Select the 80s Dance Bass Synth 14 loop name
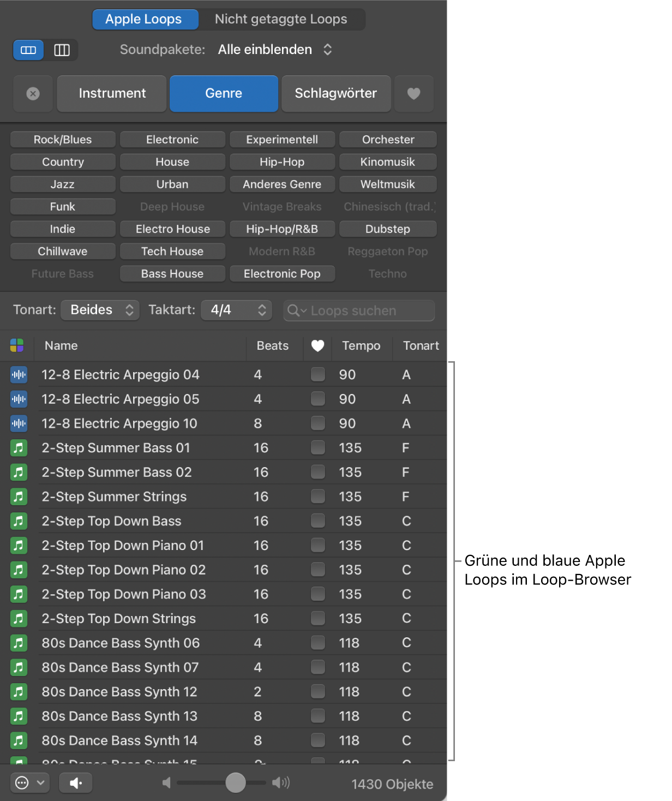The image size is (672, 801). pos(119,740)
